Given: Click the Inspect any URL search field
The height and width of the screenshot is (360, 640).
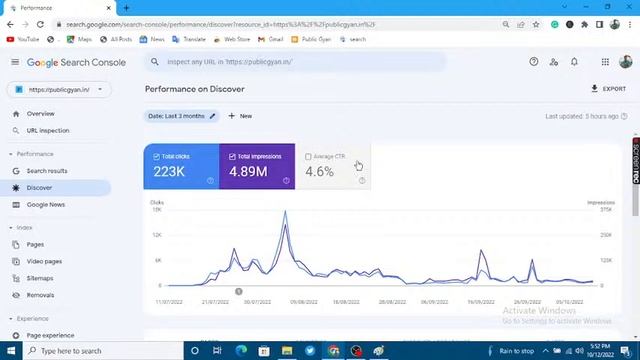Looking at the screenshot, I should (x=296, y=62).
